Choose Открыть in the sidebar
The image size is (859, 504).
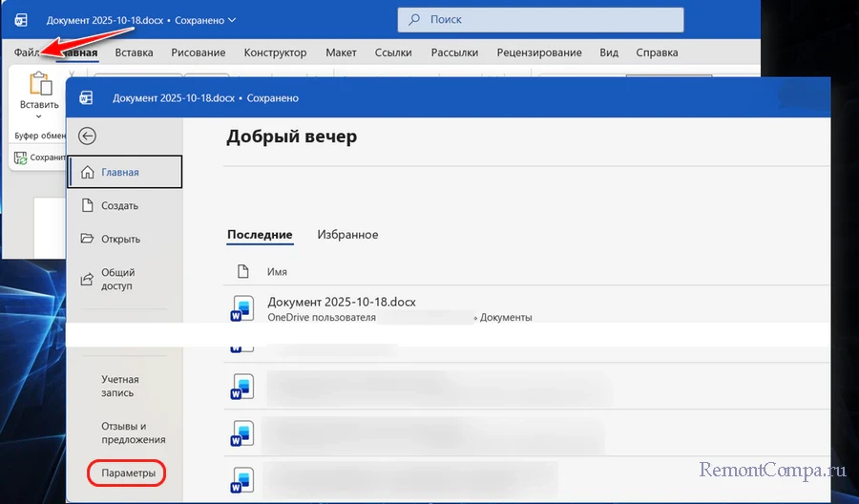click(x=120, y=239)
